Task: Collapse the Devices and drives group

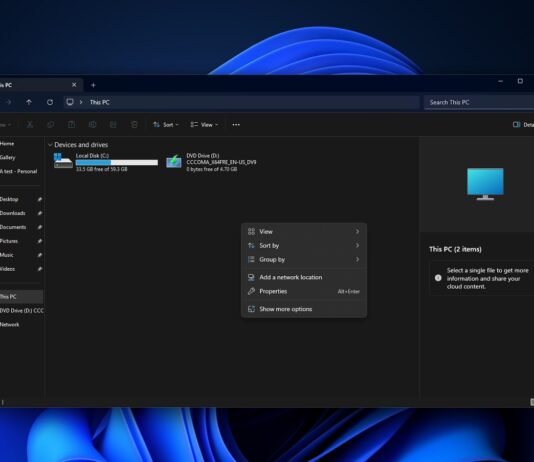Action: pyautogui.click(x=50, y=145)
